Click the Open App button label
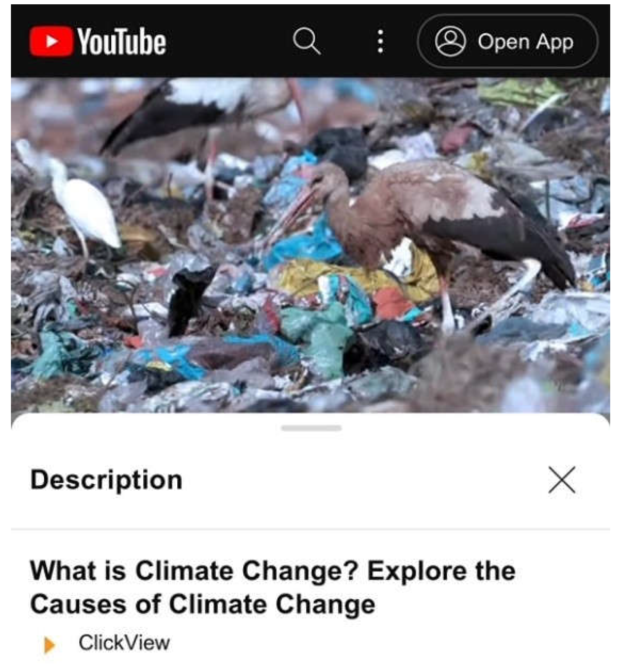The image size is (618, 672). [525, 42]
